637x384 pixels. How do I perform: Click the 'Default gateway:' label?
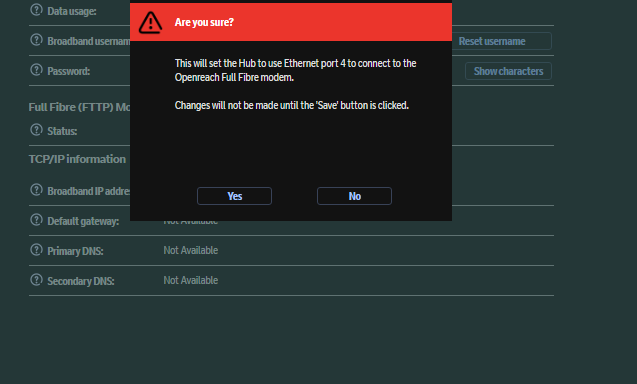point(83,221)
